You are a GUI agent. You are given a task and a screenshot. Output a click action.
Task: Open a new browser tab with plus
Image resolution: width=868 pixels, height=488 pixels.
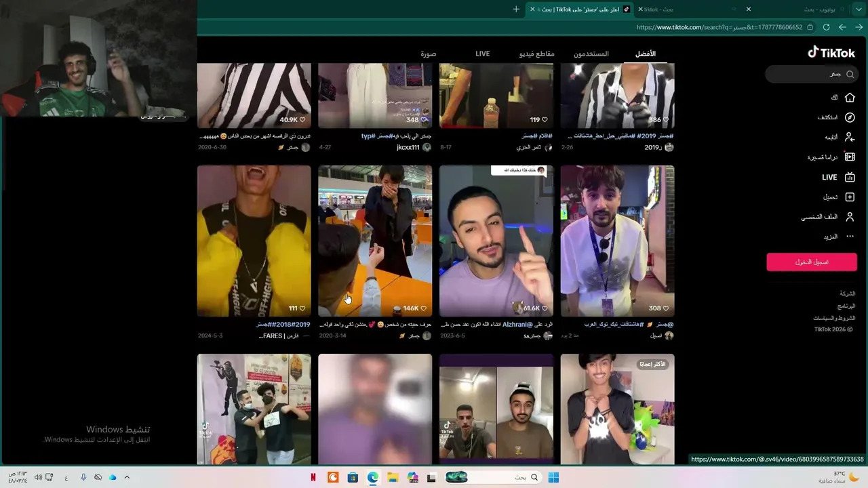pos(516,9)
